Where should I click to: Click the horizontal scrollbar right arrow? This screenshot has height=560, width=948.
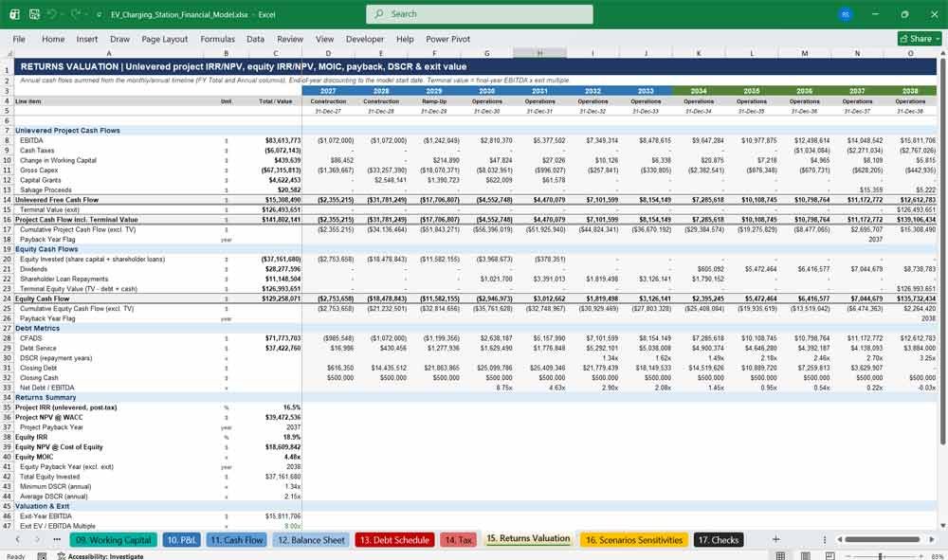click(932, 539)
